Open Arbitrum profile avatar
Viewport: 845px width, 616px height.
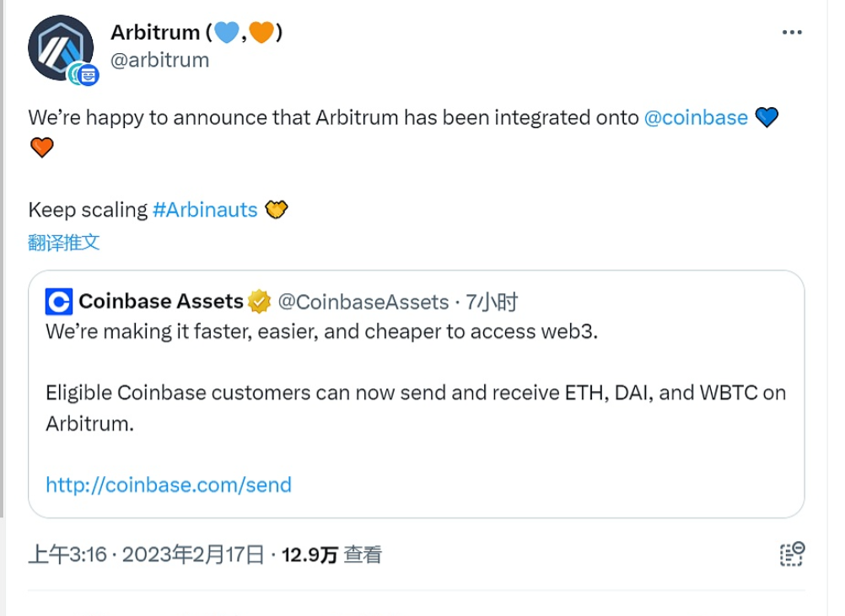pos(59,46)
